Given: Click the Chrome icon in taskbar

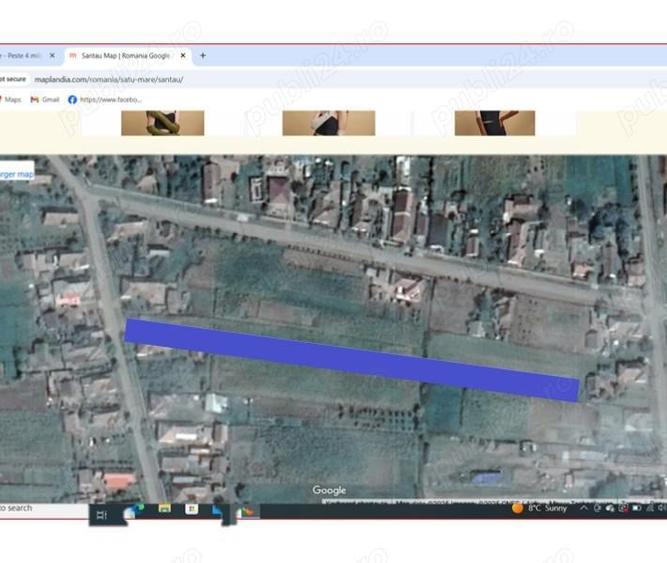Looking at the screenshot, I should (x=247, y=512).
